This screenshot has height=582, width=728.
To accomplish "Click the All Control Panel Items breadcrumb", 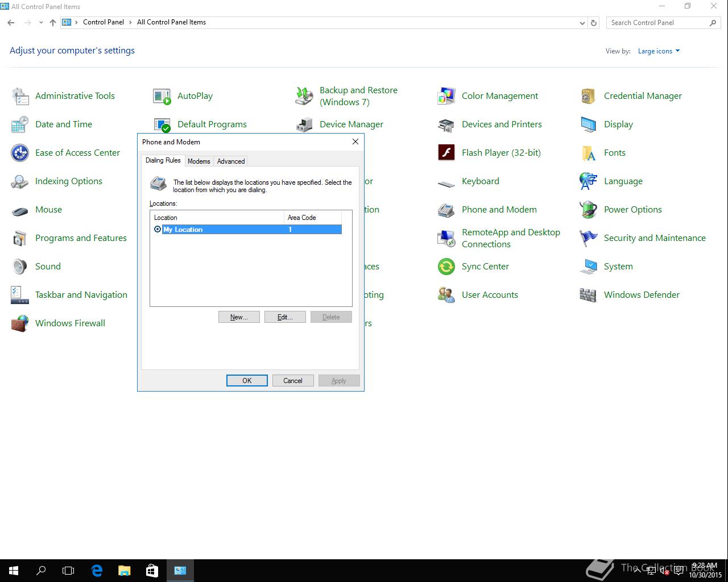I will click(x=171, y=22).
